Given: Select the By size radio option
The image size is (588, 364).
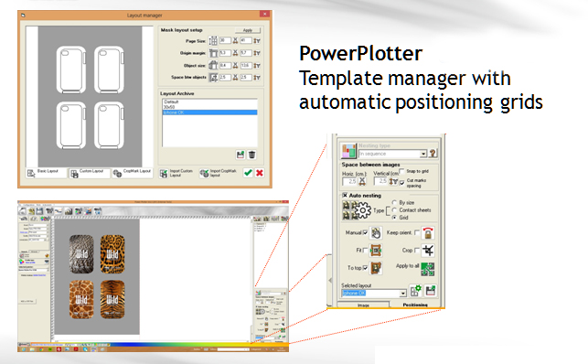Looking at the screenshot, I should [394, 202].
